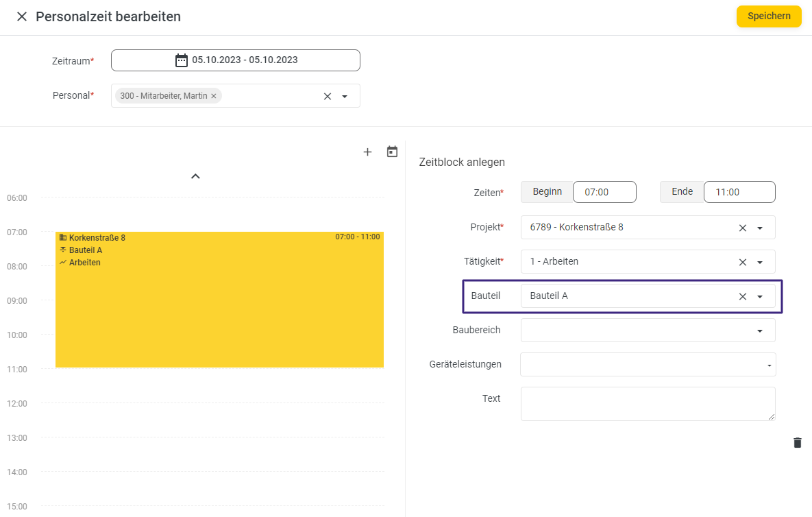Click the 06:00 timeline hour label
This screenshot has width=812, height=517.
(17, 198)
